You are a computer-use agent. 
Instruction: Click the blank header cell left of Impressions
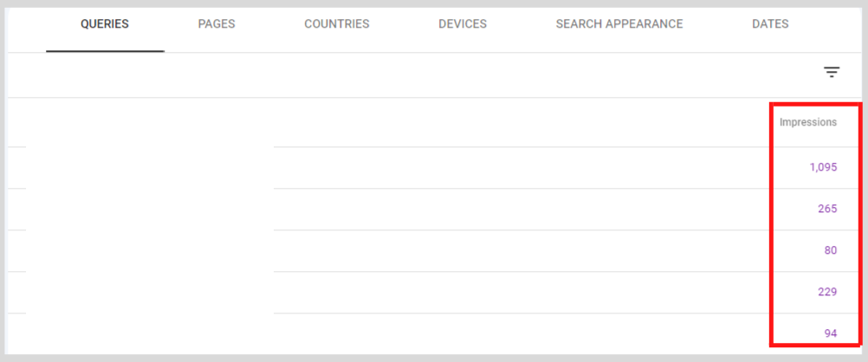pos(387,122)
